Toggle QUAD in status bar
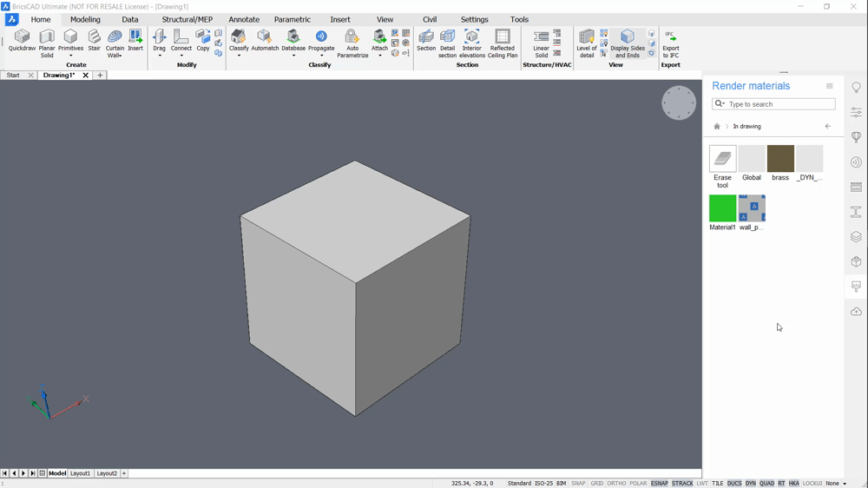Screen dimensions: 868x488 pos(766,483)
